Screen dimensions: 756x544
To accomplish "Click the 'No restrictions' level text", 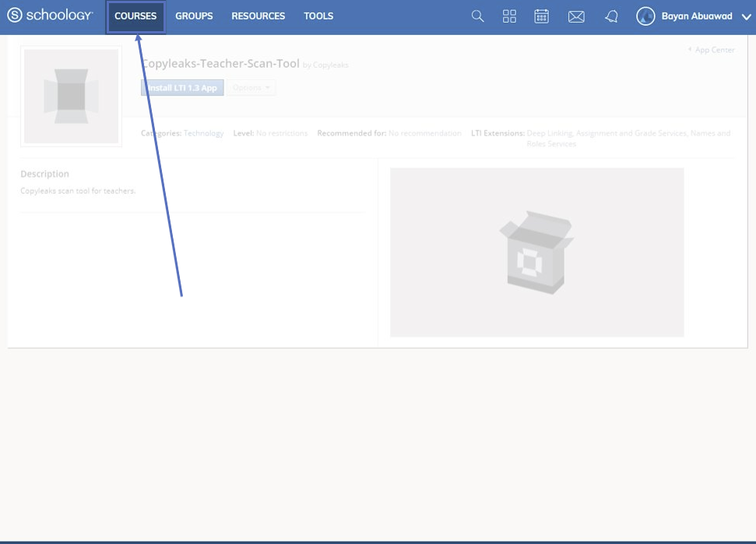I will click(x=282, y=133).
